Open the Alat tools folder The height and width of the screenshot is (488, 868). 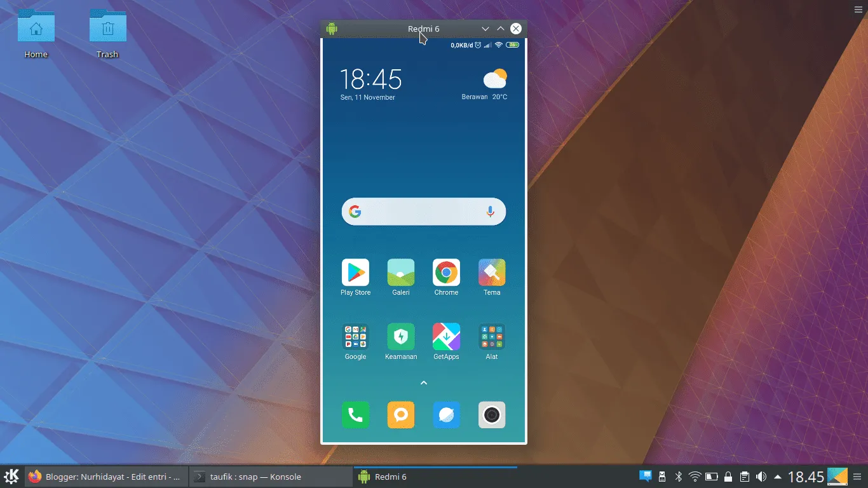tap(492, 337)
